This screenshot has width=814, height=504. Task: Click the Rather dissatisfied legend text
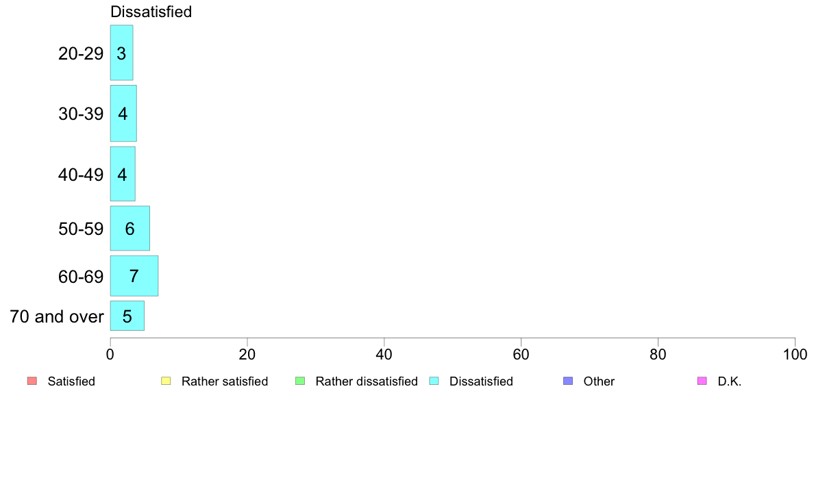point(367,381)
